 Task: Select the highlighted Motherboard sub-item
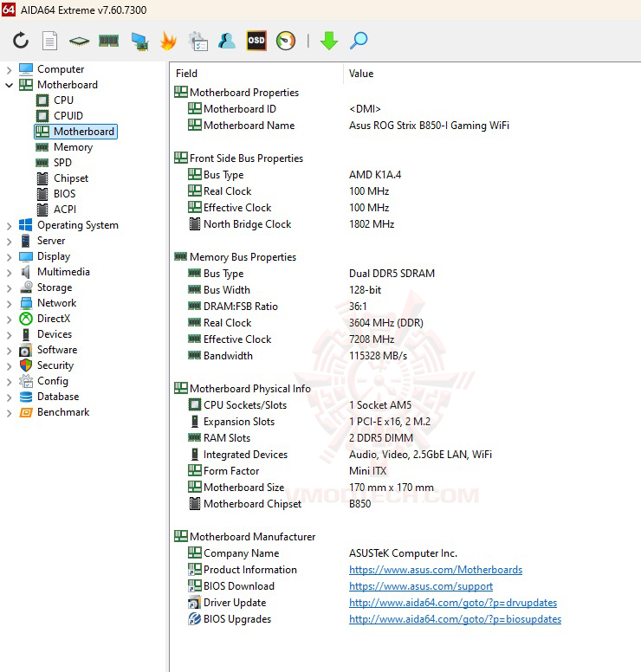(75, 132)
